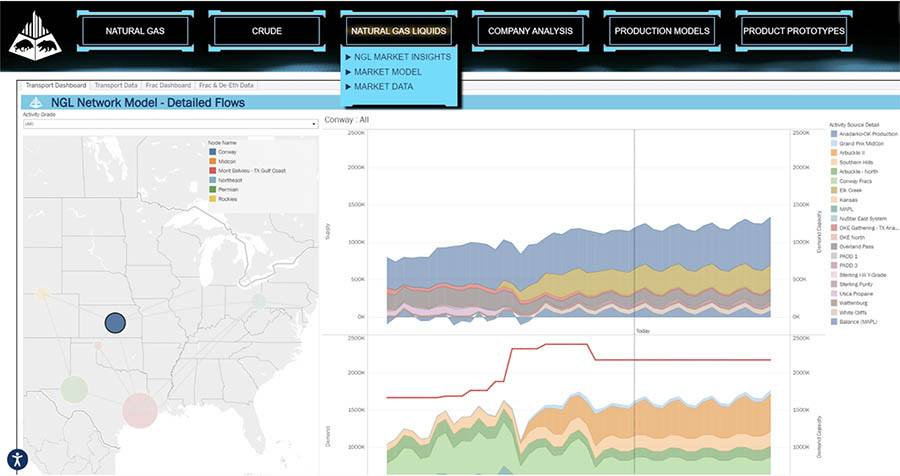Click Rockies swatch in Node Name legend

(212, 199)
